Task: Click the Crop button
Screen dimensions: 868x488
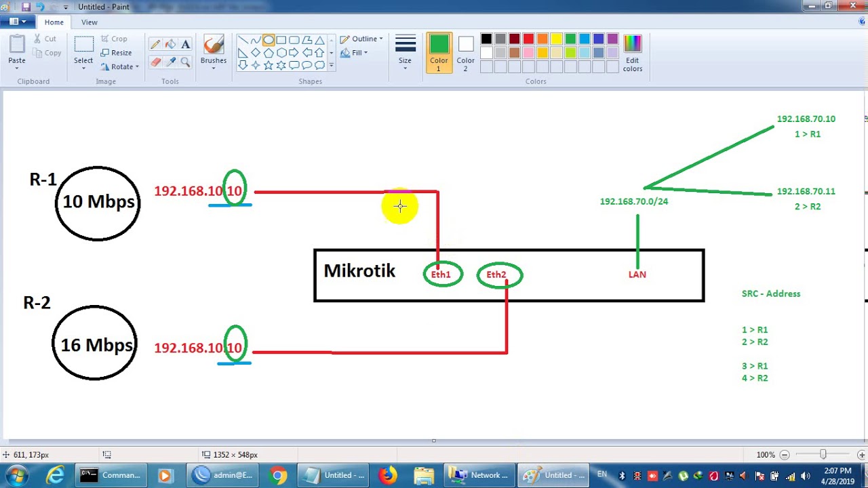Action: point(114,39)
